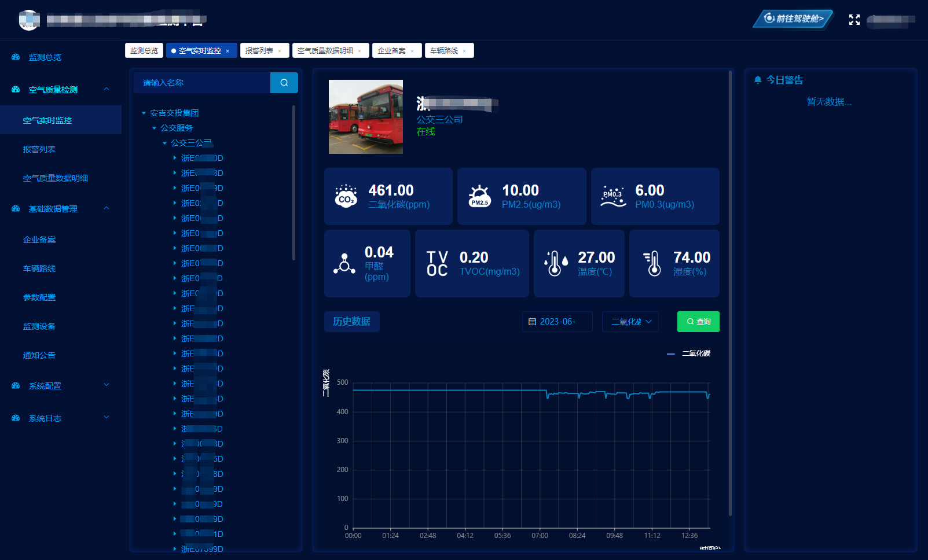Click the temperature thermometer droplet icon
The image size is (928, 560).
pos(556,263)
